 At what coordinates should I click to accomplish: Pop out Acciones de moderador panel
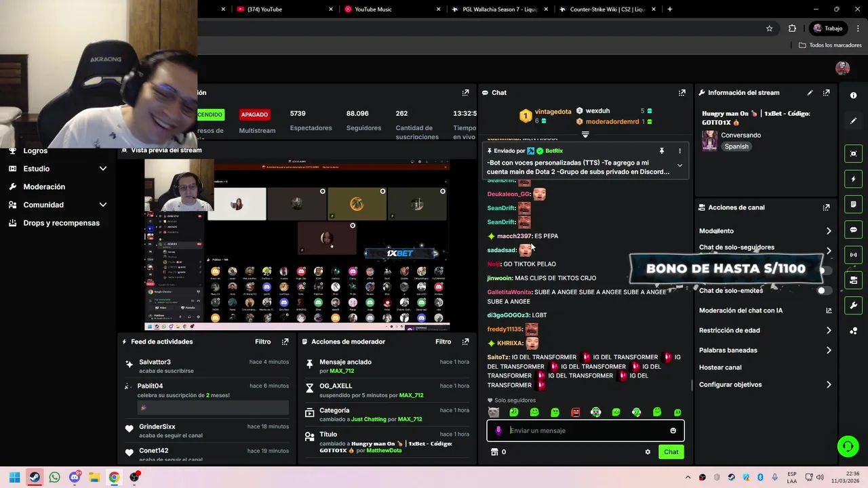tap(465, 342)
